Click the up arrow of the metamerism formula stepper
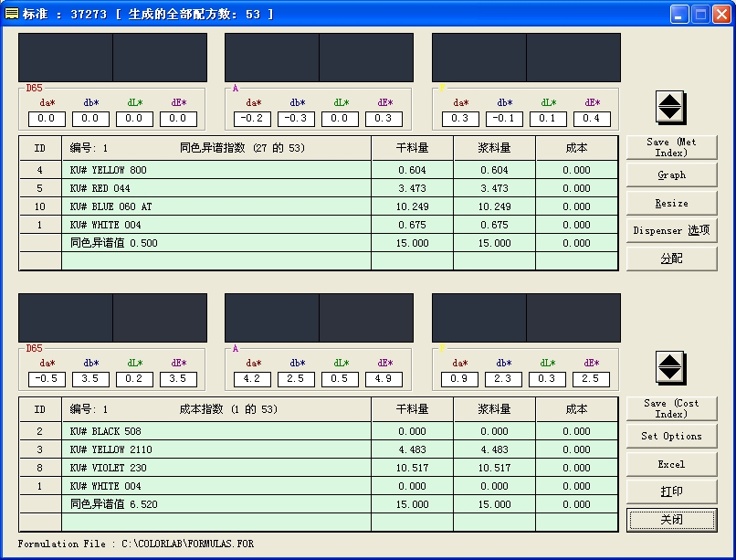Image resolution: width=736 pixels, height=560 pixels. (670, 100)
